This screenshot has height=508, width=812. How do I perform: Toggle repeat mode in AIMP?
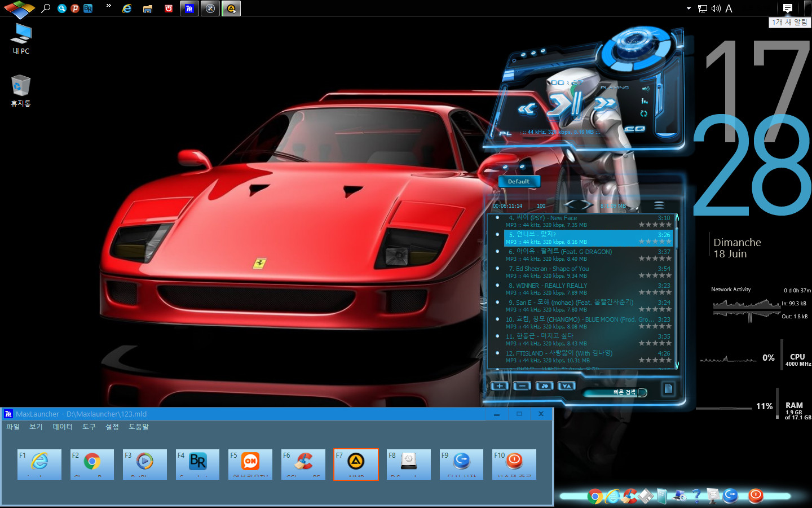click(643, 113)
